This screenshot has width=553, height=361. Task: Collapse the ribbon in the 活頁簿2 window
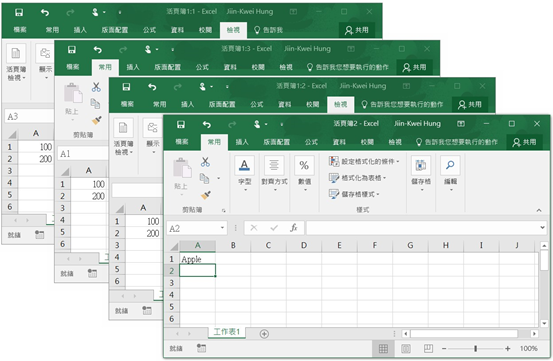[x=539, y=210]
